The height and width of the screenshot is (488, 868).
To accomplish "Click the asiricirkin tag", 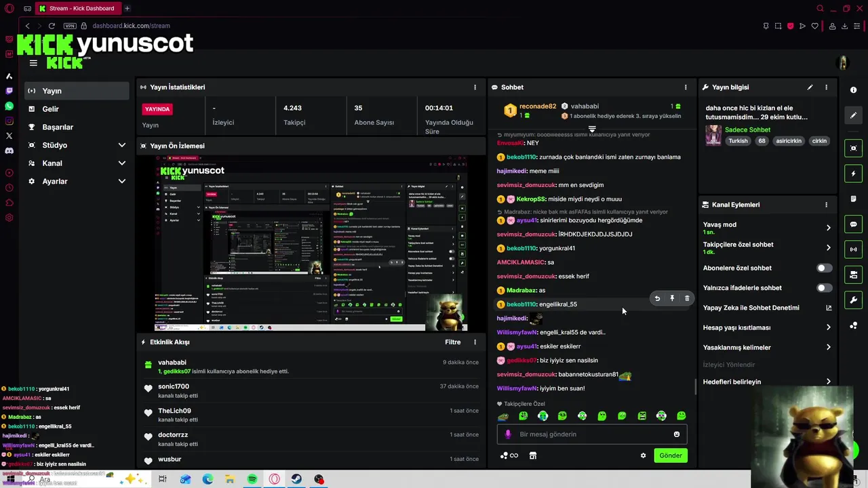I will click(x=789, y=141).
